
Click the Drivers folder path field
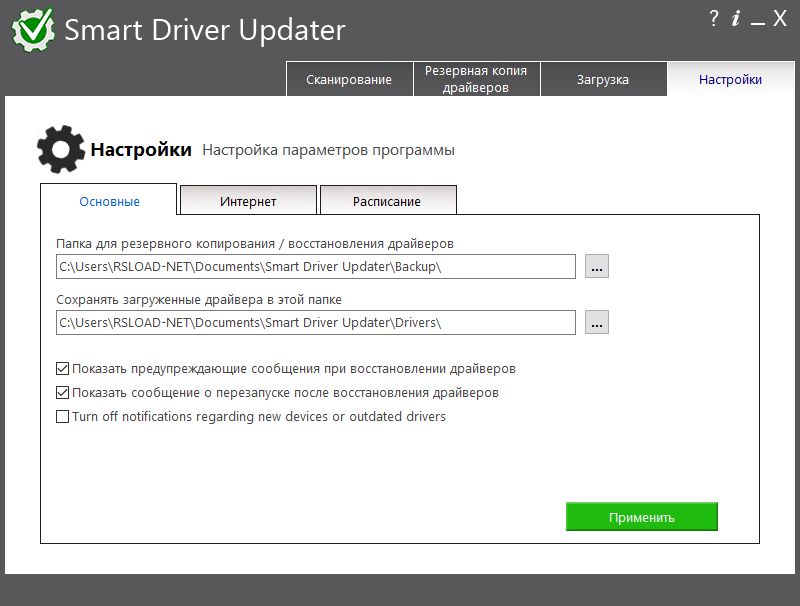point(316,322)
